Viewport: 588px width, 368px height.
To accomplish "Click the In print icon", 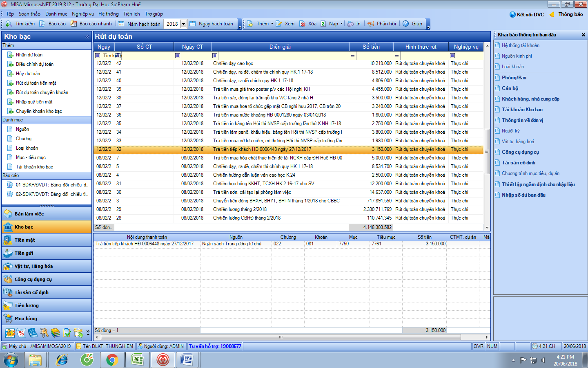I will pyautogui.click(x=351, y=24).
